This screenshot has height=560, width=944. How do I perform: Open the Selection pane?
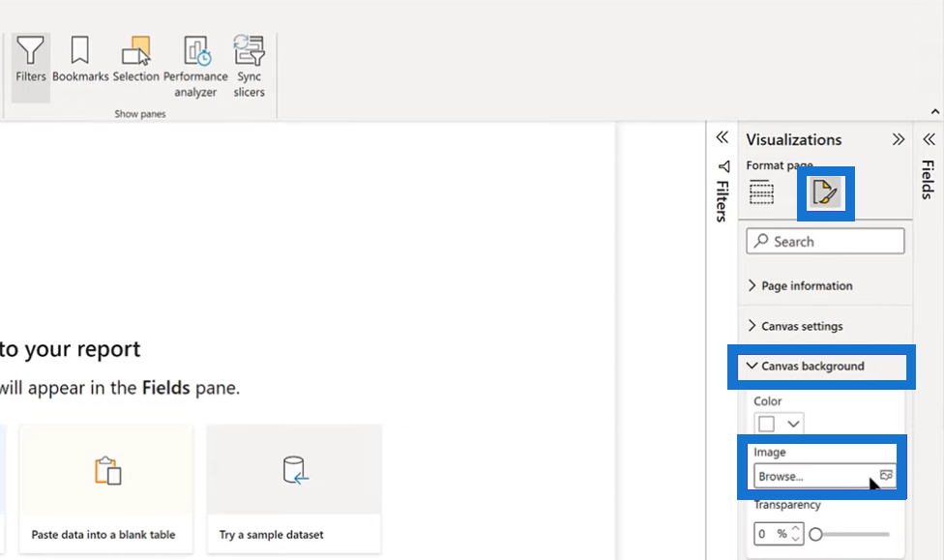136,59
